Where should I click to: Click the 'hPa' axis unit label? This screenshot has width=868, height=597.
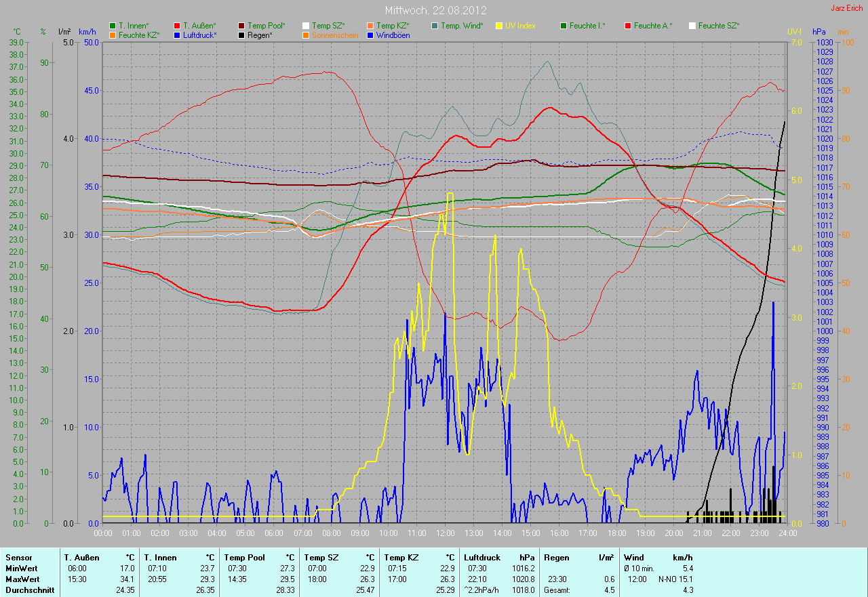click(820, 32)
